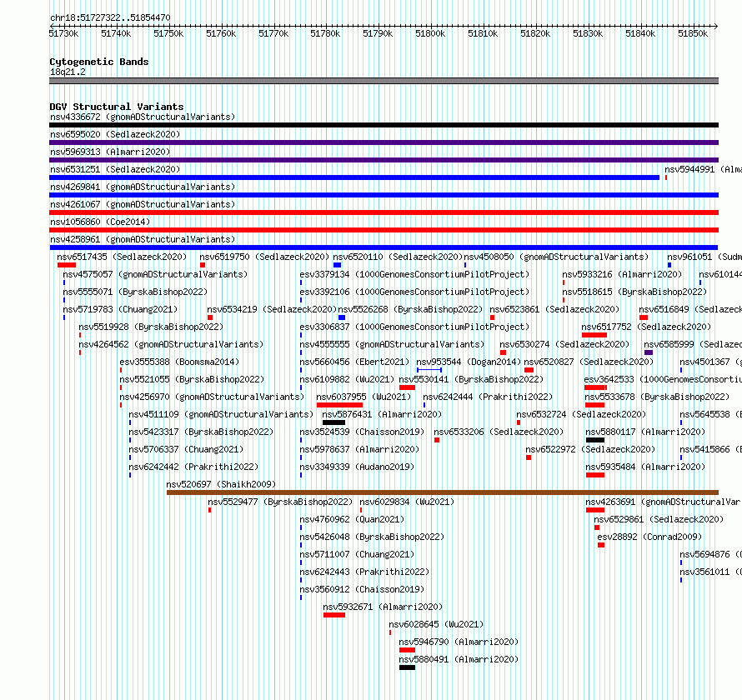Click nsv5660456 (Ebert2021) label
The image size is (742, 700).
354,362
